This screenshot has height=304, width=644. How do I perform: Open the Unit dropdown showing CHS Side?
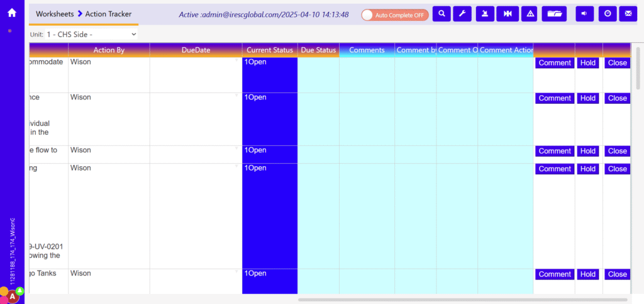click(x=91, y=34)
